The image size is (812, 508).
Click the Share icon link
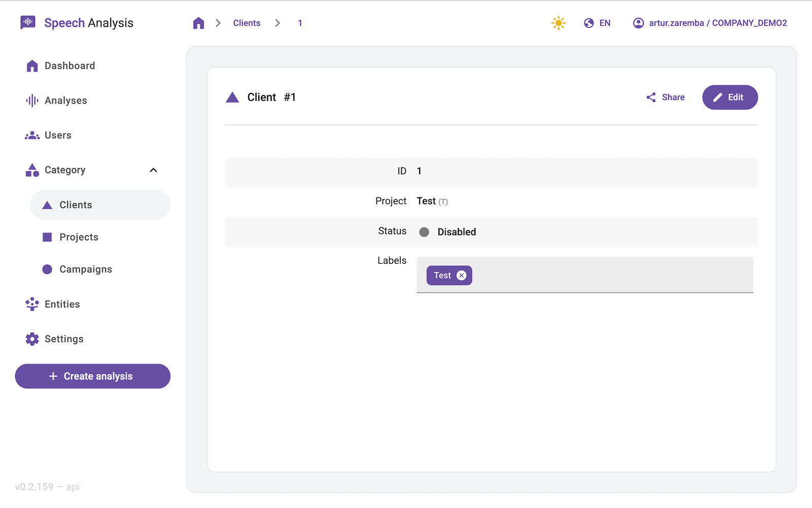point(665,97)
